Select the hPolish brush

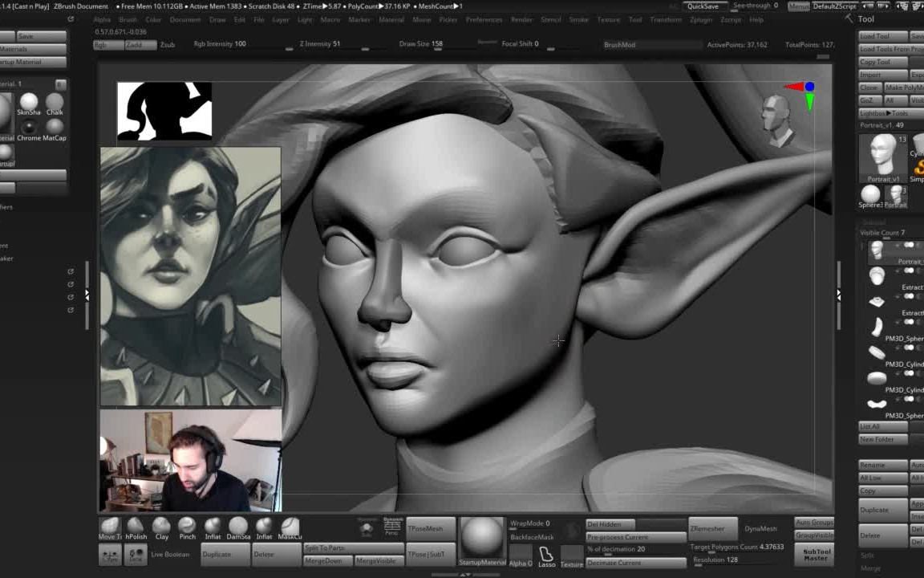[136, 528]
